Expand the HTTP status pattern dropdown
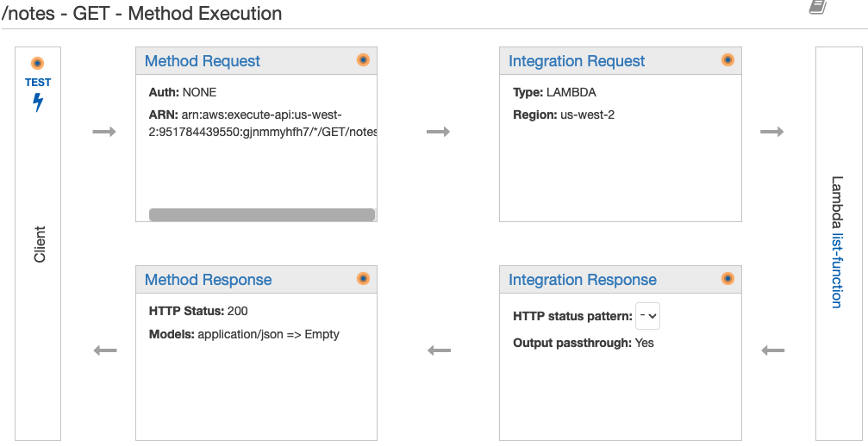Screen dimensions: 868x446 click(x=647, y=316)
